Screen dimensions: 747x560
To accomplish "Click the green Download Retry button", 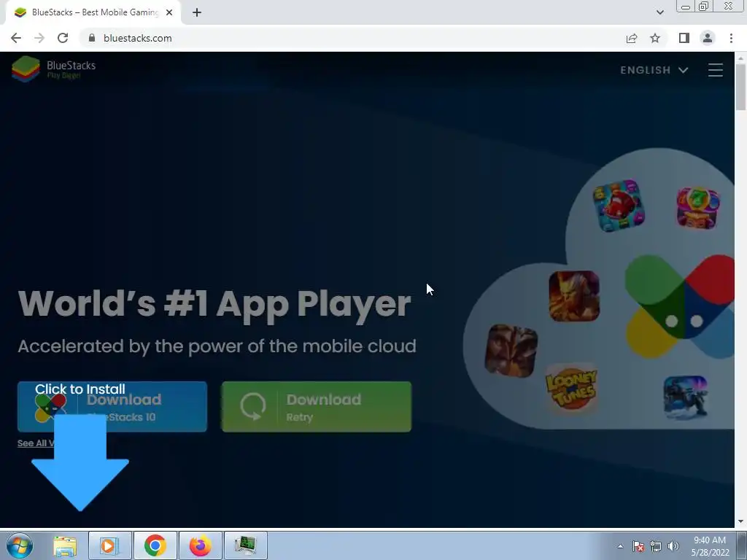I will point(317,407).
